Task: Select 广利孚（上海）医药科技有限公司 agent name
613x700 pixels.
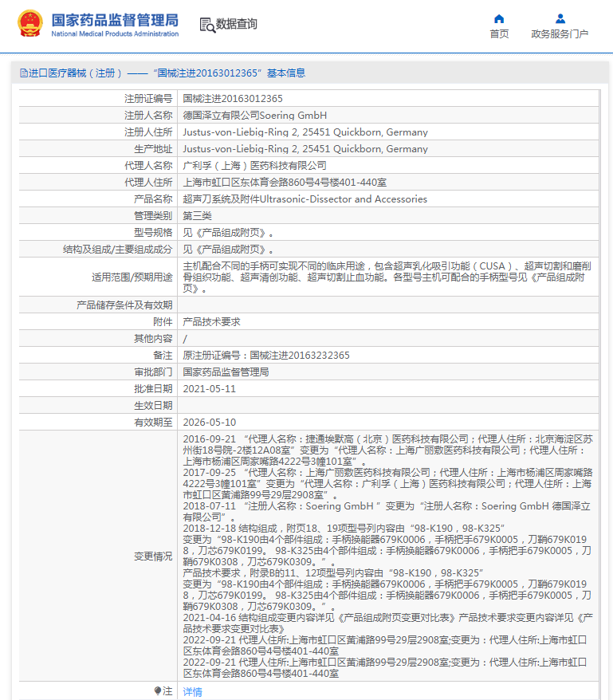Action: 255,166
